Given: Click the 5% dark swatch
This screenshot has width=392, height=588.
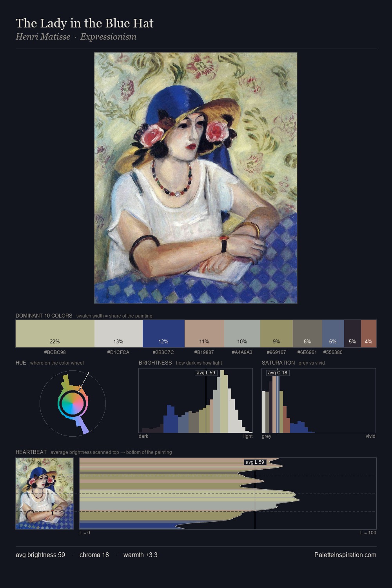Looking at the screenshot, I should click(x=352, y=334).
